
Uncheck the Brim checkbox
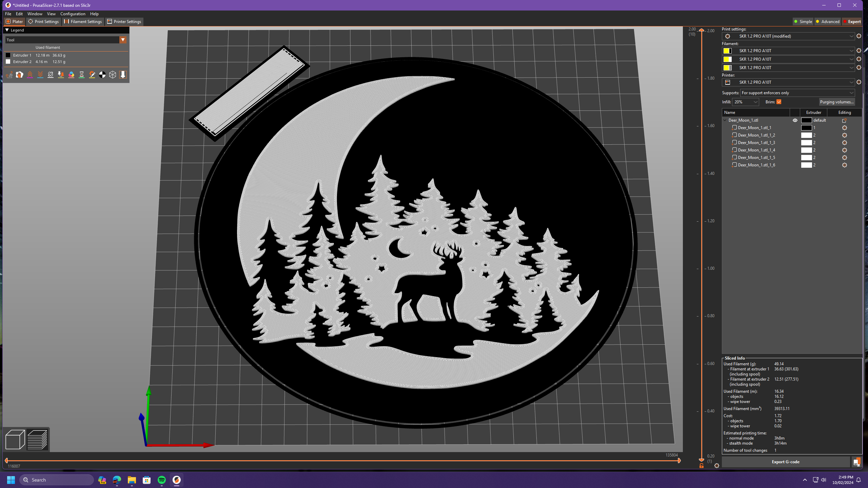pyautogui.click(x=779, y=102)
